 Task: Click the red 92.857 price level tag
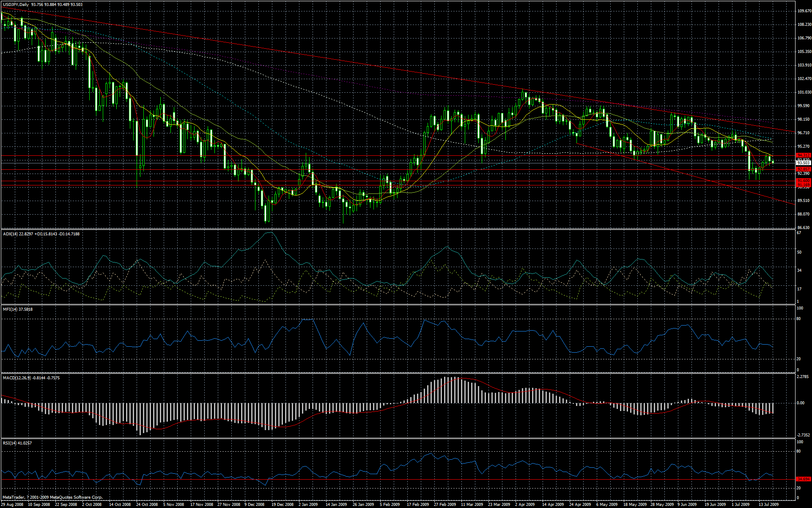pyautogui.click(x=803, y=169)
